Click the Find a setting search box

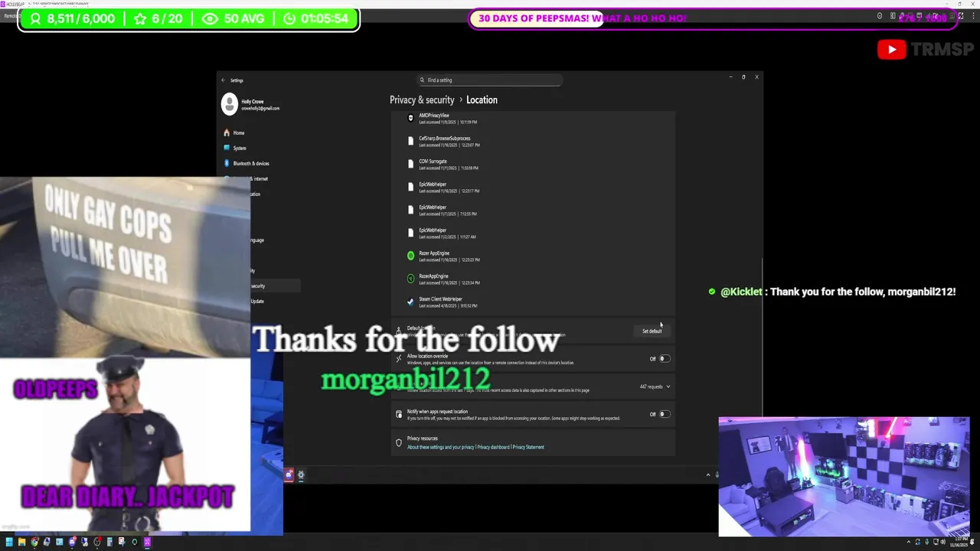click(x=489, y=80)
